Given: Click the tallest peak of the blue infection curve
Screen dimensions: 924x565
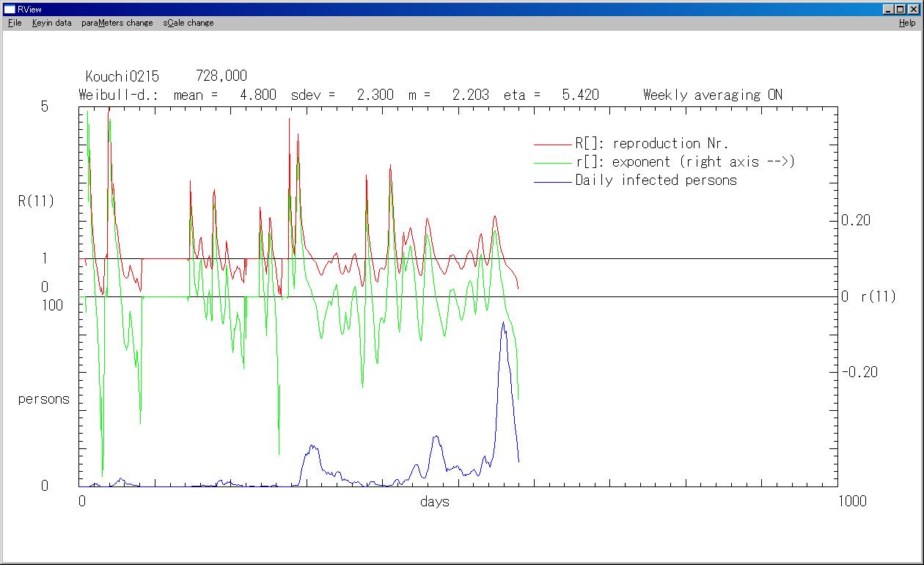Looking at the screenshot, I should click(503, 323).
